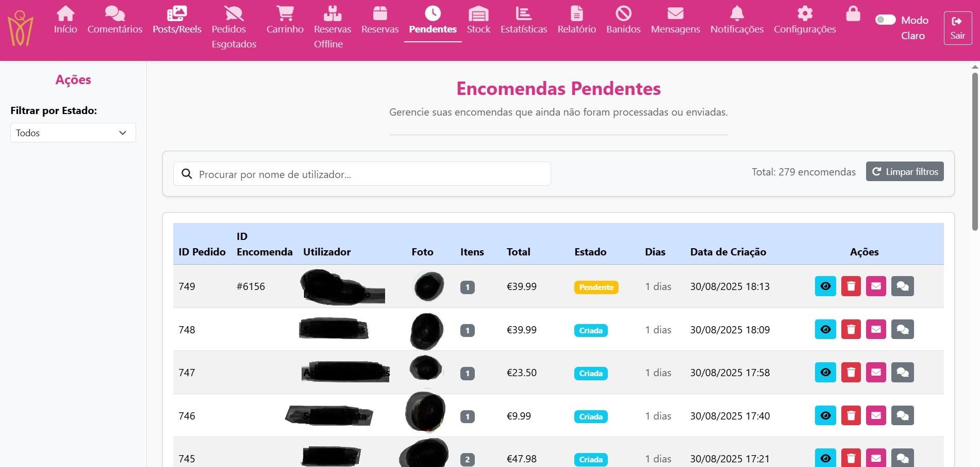
Task: Open the Estatísticas menu item
Action: point(523,21)
